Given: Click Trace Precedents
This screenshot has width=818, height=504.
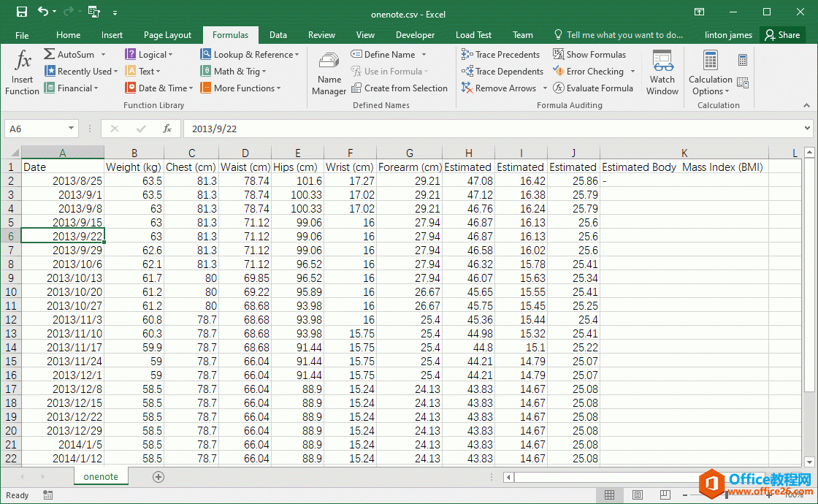Looking at the screenshot, I should tap(500, 55).
